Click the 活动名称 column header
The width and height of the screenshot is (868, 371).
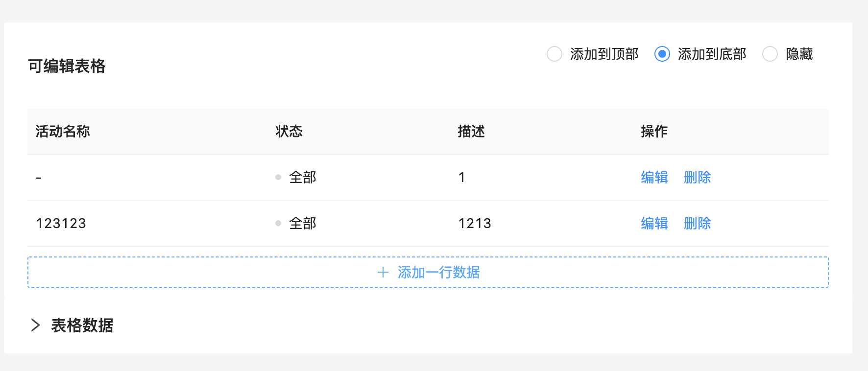point(62,131)
